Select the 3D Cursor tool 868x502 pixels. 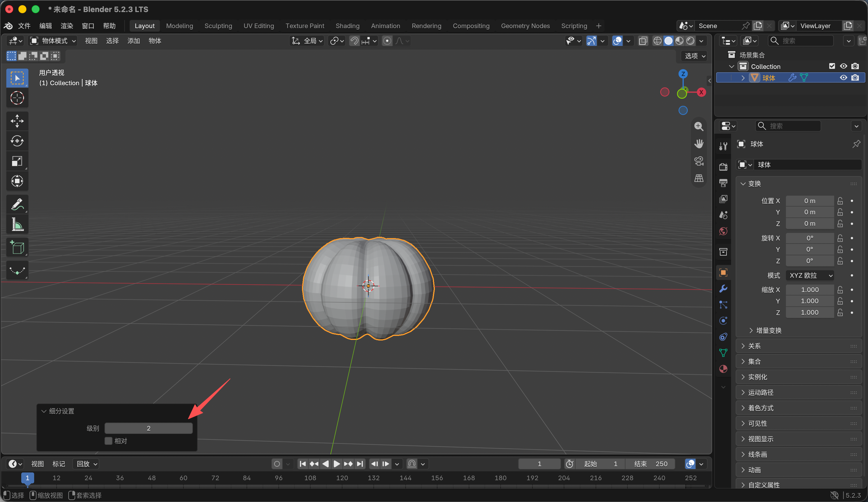click(17, 98)
